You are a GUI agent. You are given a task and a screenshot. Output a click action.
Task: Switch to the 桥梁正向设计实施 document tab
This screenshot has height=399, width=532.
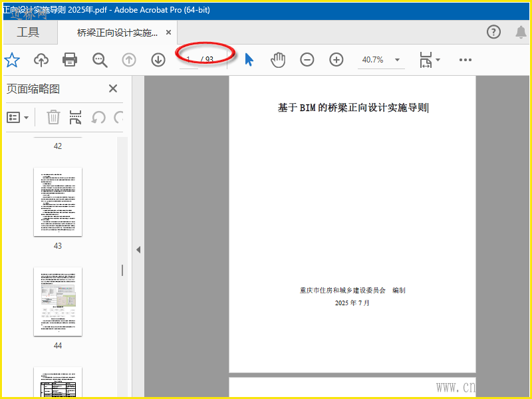tap(117, 33)
